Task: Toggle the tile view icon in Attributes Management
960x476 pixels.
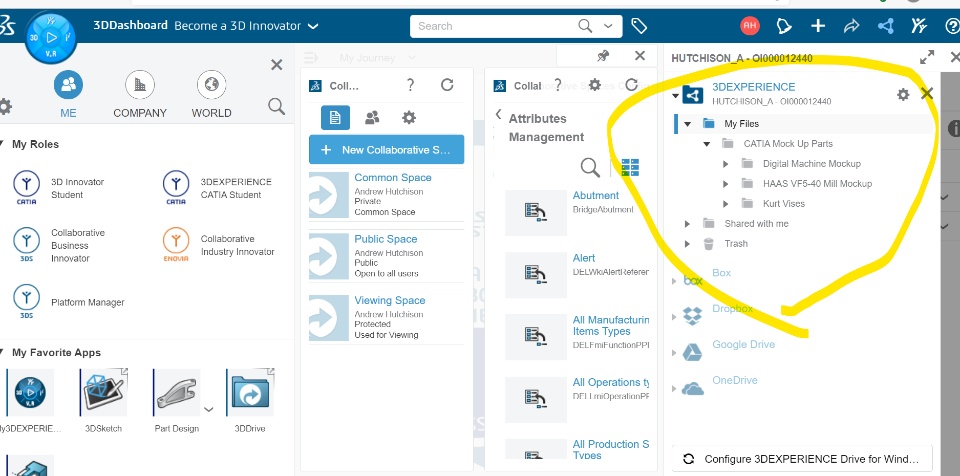Action: [x=629, y=167]
